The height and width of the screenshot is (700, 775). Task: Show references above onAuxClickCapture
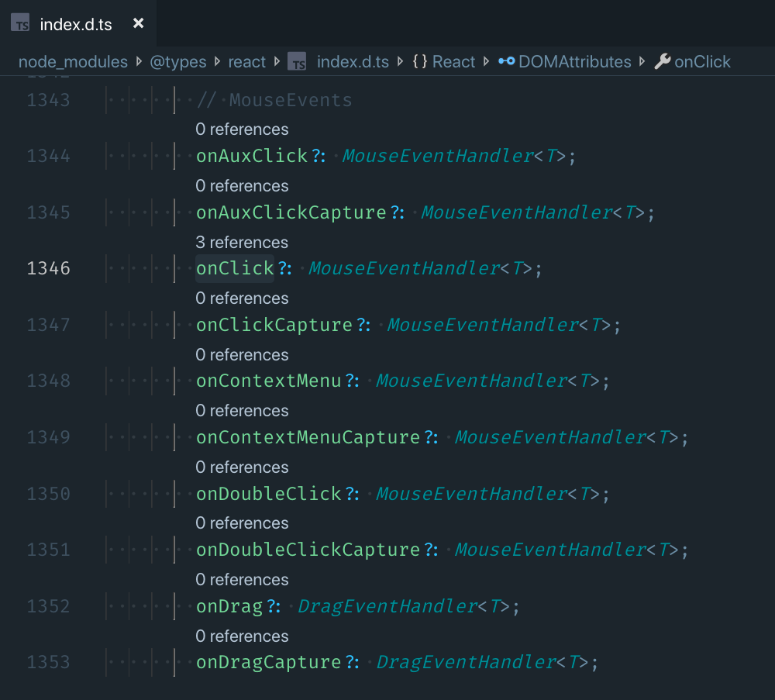pos(242,186)
